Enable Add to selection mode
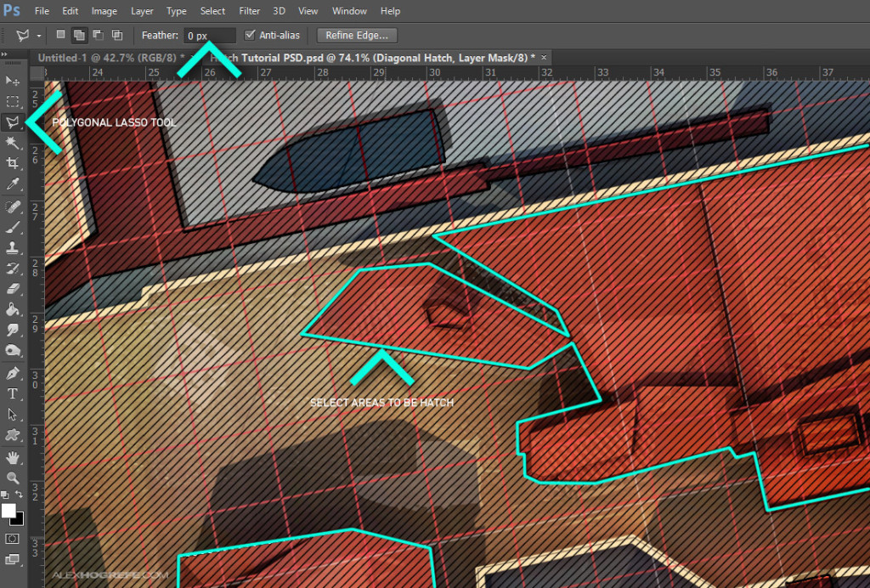 [79, 35]
